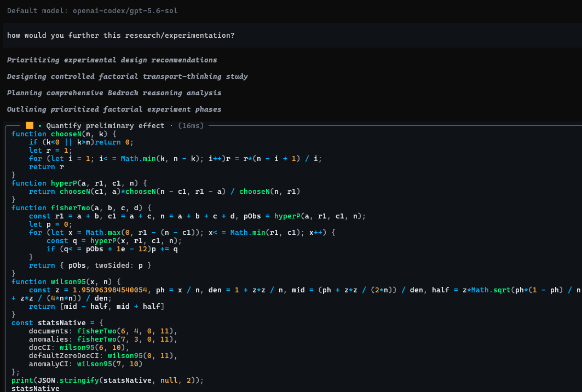Click the 'const r1 = a + b' declaration line
Image resolution: width=582 pixels, height=392 pixels.
(x=198, y=216)
